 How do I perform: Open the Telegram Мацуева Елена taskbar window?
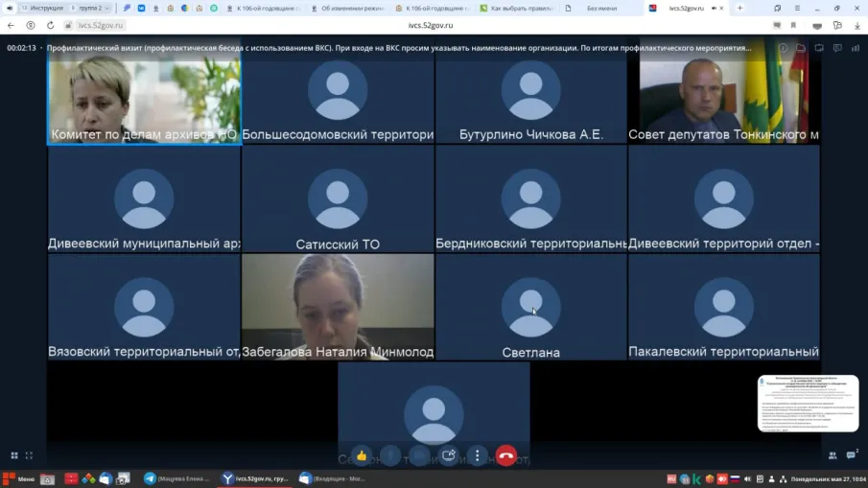pos(177,479)
